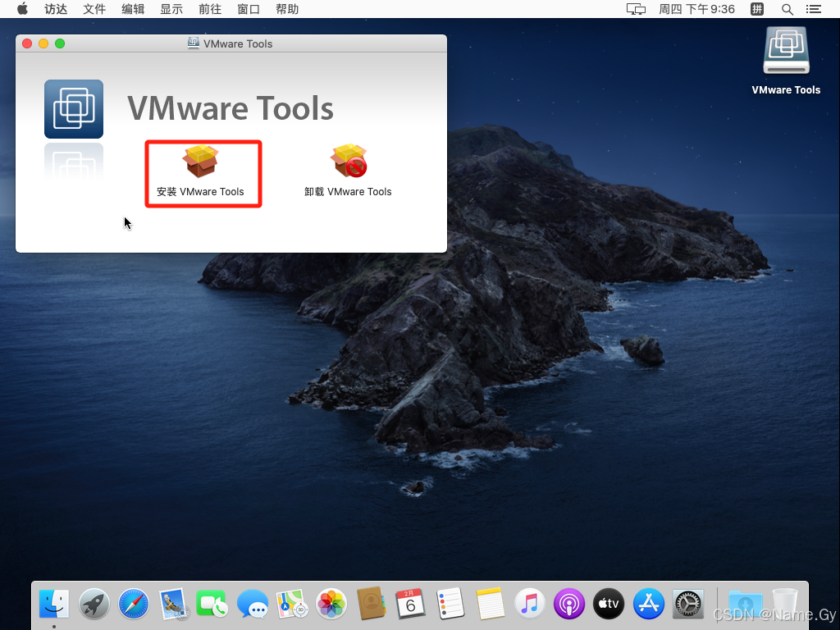
Task: Open the Trash in the Dock
Action: [785, 604]
